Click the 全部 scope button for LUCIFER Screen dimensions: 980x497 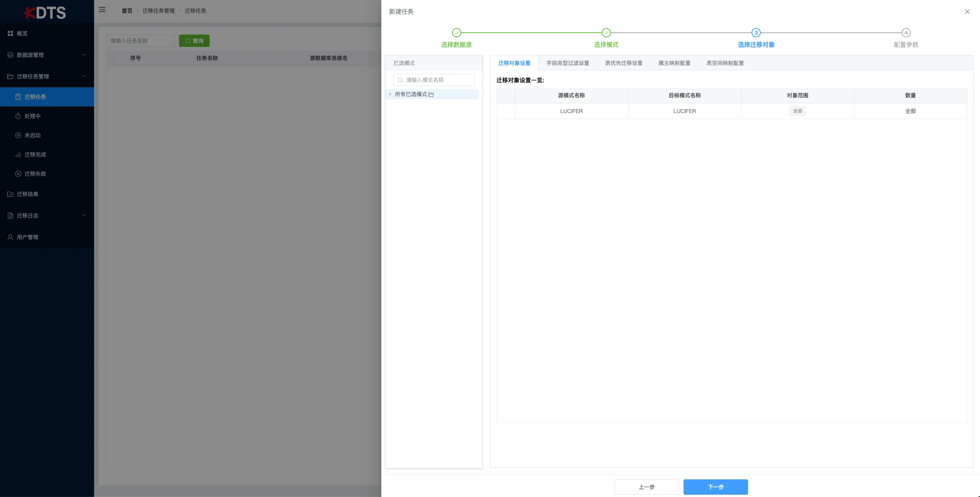pyautogui.click(x=797, y=111)
